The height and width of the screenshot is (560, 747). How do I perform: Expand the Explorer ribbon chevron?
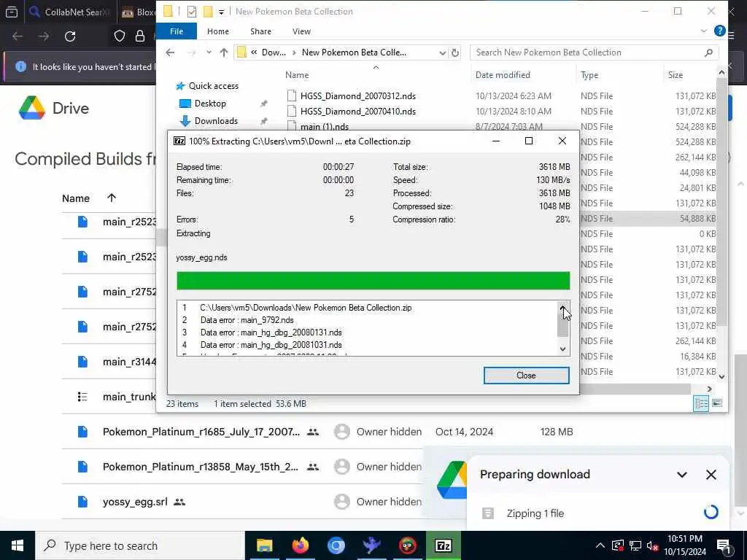coord(703,31)
